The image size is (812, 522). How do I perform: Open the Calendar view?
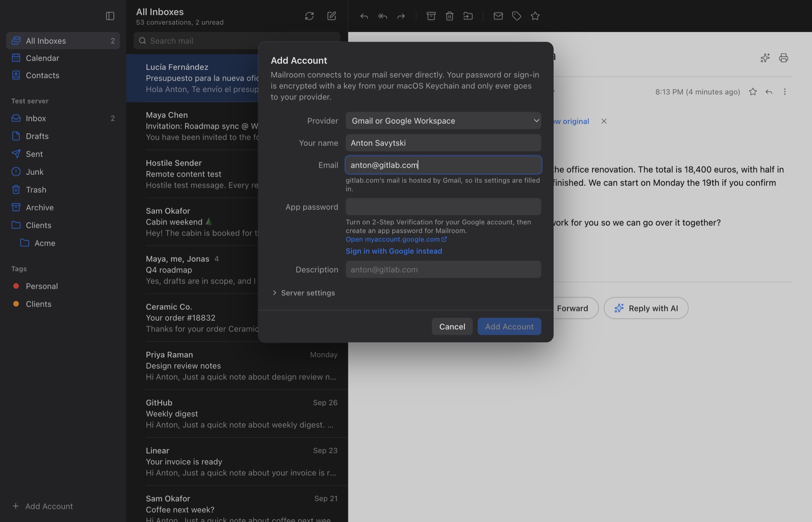(x=63, y=58)
